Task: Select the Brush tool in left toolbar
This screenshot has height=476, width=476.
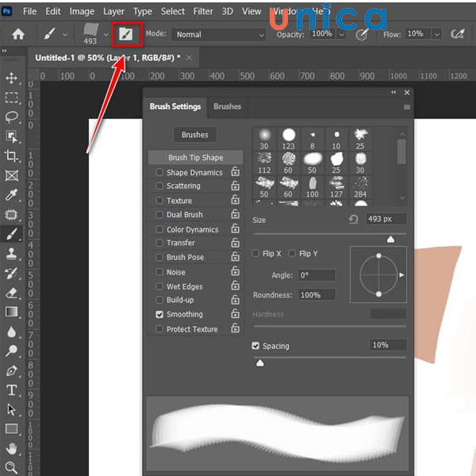Action: click(x=12, y=234)
